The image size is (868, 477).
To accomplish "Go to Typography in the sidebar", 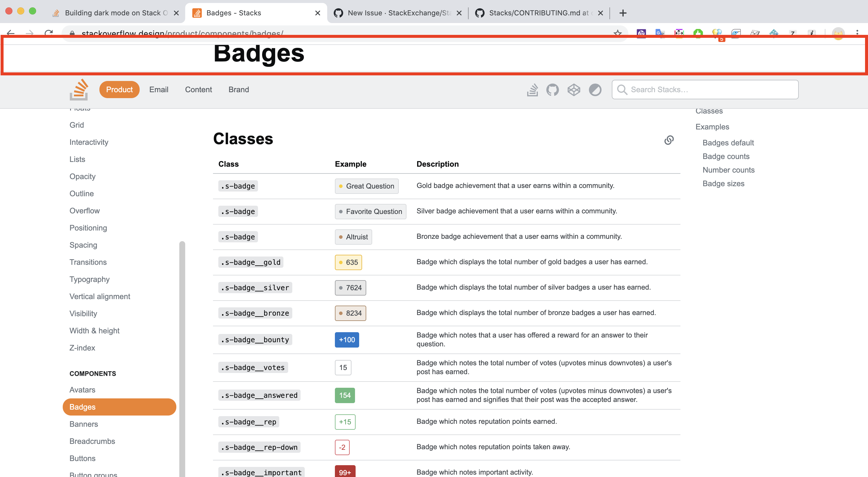I will tap(89, 279).
